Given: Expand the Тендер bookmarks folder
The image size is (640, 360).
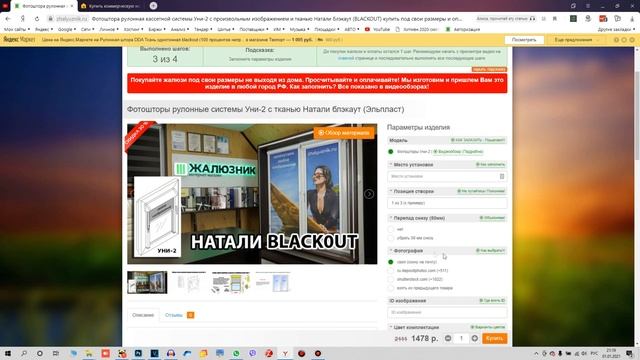Looking at the screenshot, I should (203, 29).
